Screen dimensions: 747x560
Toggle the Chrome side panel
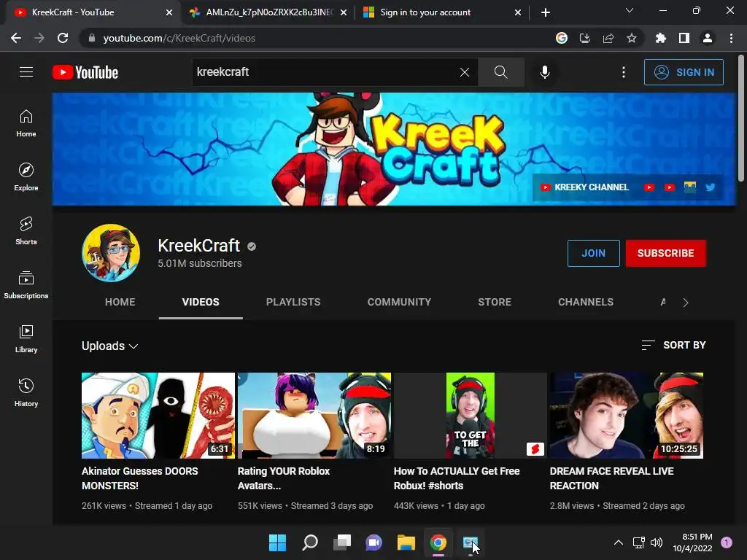point(684,38)
